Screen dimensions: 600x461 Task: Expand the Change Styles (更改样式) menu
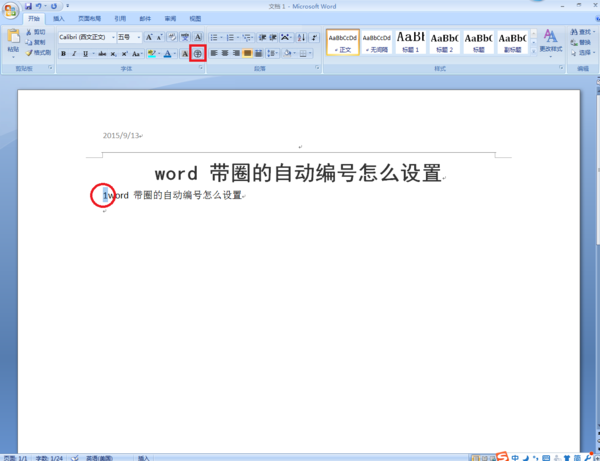[551, 43]
